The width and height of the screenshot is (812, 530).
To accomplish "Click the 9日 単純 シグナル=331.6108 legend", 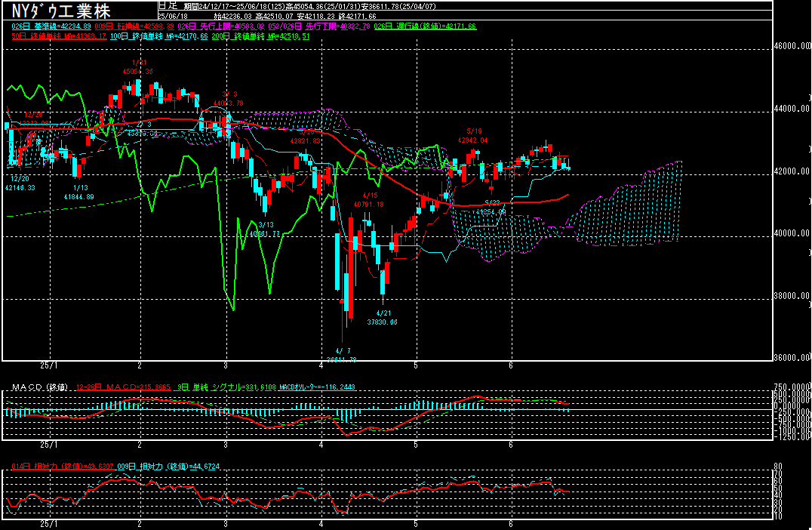I will pos(227,387).
